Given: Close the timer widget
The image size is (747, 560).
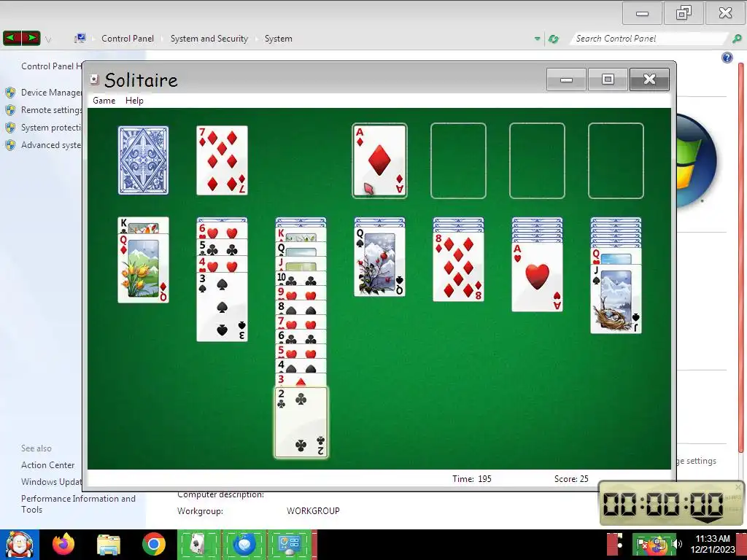Looking at the screenshot, I should point(738,486).
